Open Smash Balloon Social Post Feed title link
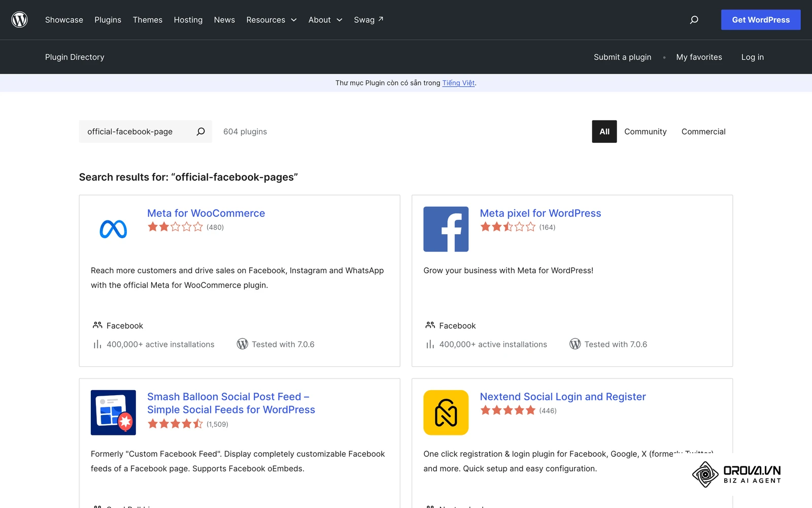812x508 pixels. [x=231, y=403]
